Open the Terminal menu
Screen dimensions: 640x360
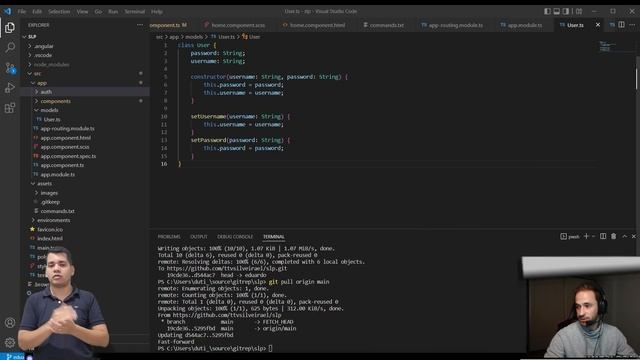click(135, 11)
